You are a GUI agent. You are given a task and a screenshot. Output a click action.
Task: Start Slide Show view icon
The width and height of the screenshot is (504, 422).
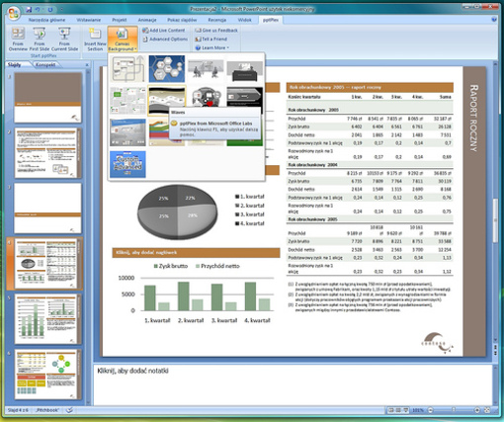tap(405, 410)
